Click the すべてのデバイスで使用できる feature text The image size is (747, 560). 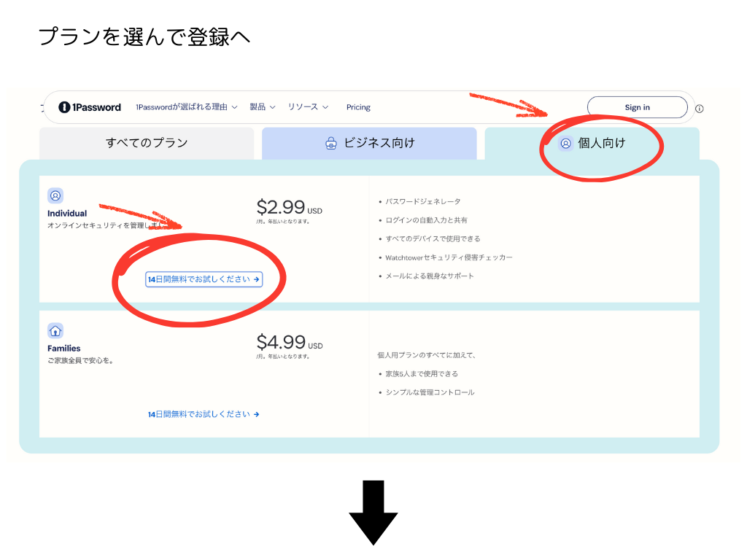pos(433,238)
